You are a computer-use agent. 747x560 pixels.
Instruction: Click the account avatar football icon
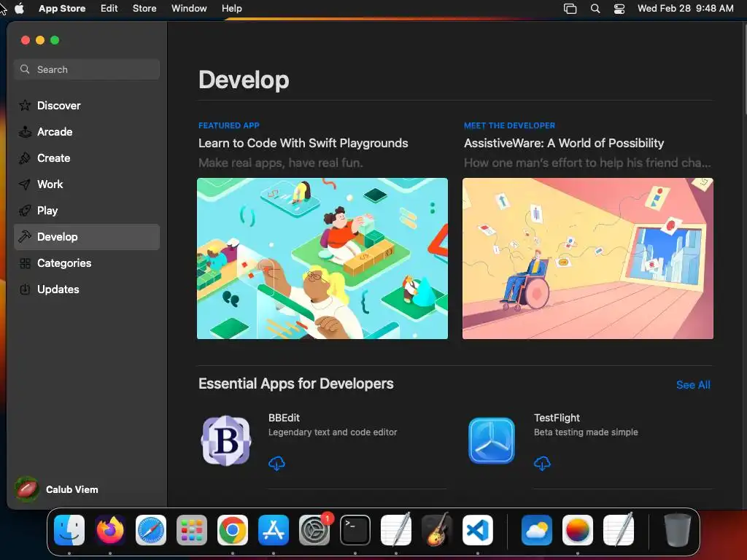tap(27, 489)
